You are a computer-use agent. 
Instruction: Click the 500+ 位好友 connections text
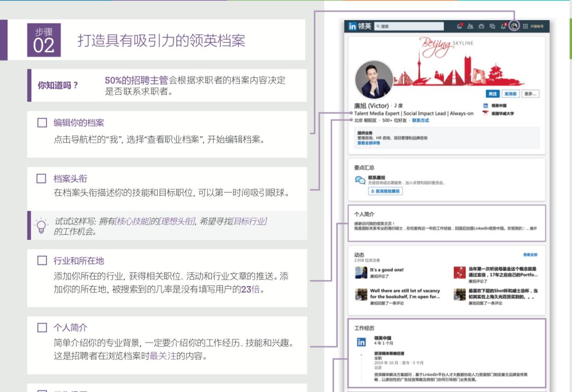pos(394,120)
